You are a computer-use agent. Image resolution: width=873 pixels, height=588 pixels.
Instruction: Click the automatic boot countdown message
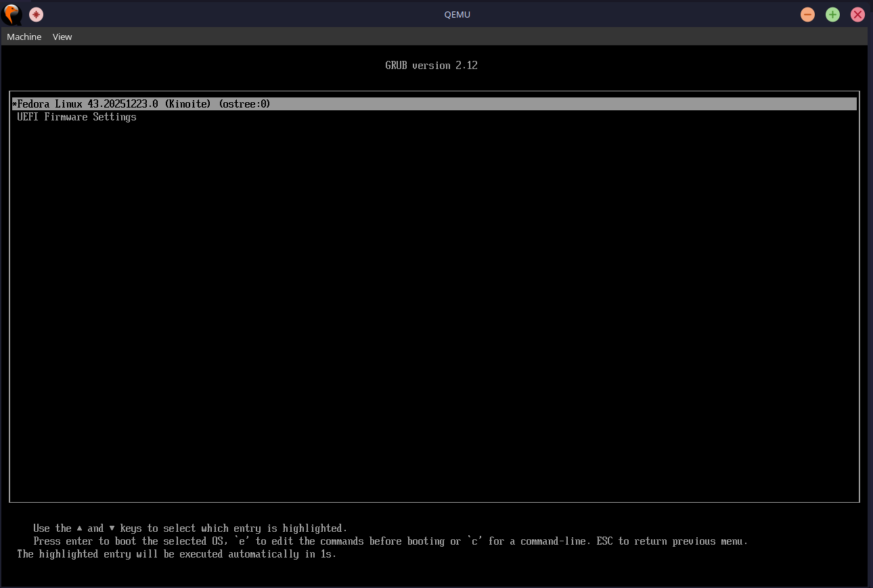click(x=177, y=554)
